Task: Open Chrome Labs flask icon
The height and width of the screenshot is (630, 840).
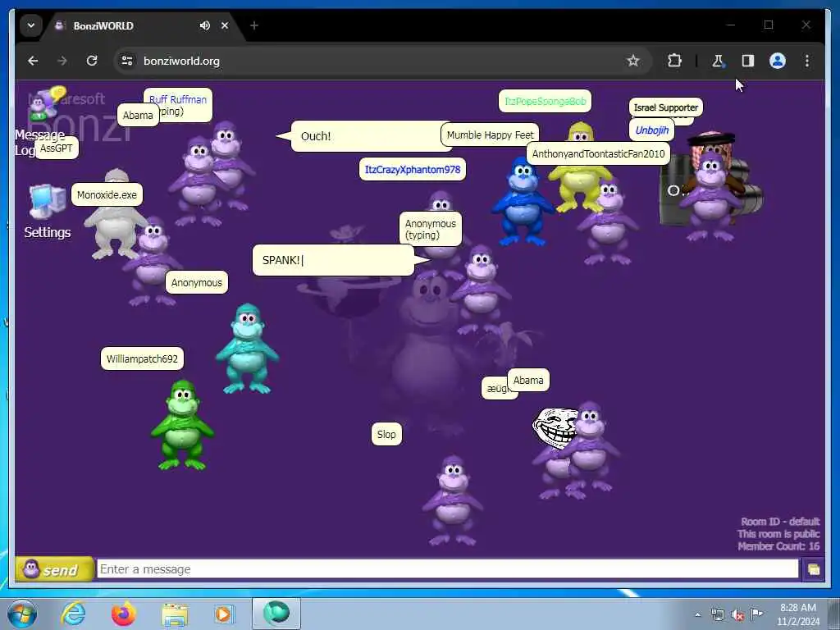Action: [x=718, y=61]
